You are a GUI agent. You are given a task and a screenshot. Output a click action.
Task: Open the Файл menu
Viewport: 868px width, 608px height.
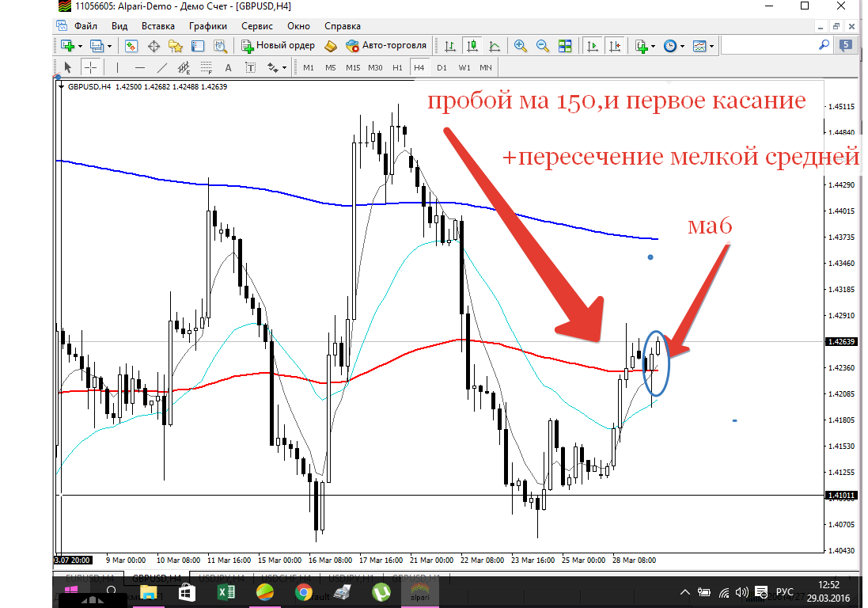[85, 26]
